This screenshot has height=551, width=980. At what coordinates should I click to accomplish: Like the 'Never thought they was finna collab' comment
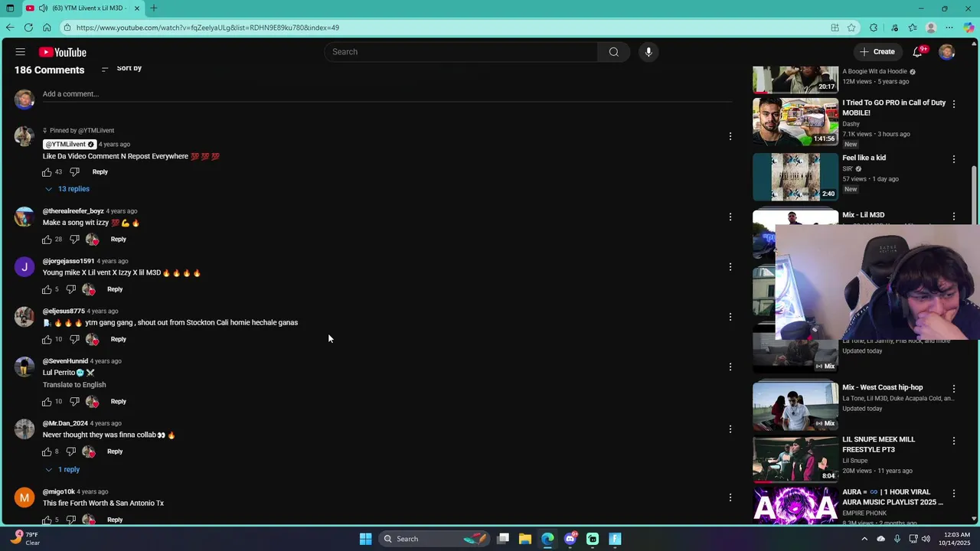click(47, 452)
